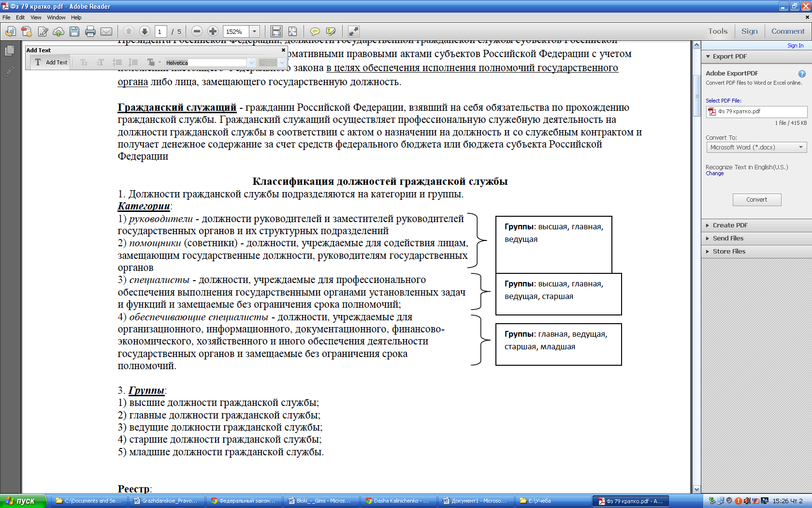812x508 pixels.
Task: Click the Create PDF online toolbar icon
Action: coord(27,31)
